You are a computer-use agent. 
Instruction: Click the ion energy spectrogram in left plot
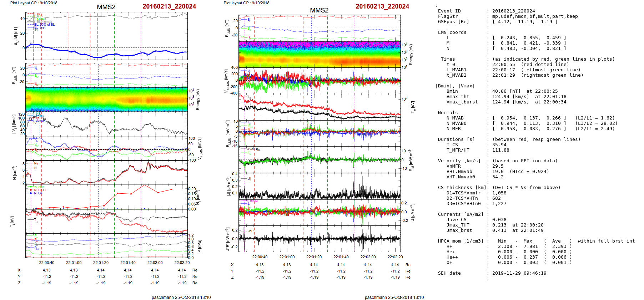(106, 100)
